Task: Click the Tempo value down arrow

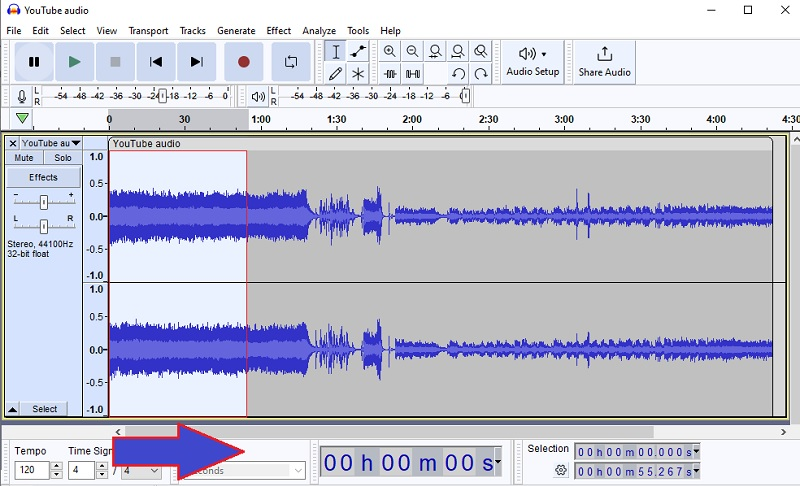Action: [x=57, y=474]
